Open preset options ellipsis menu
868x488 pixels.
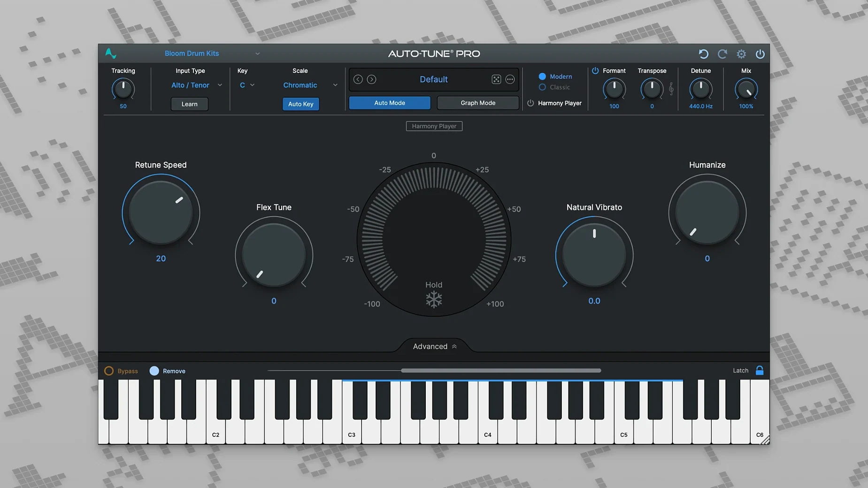click(510, 79)
